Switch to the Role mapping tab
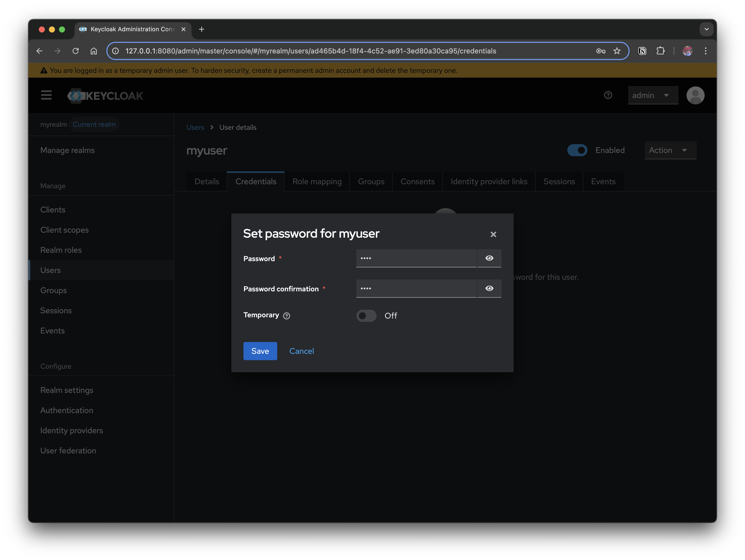 [x=317, y=181]
